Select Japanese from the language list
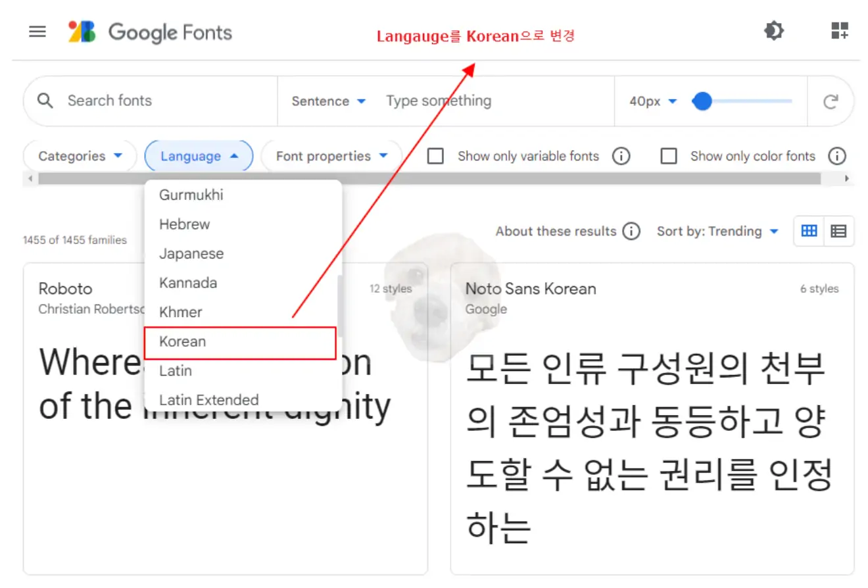The height and width of the screenshot is (588, 868). [191, 253]
